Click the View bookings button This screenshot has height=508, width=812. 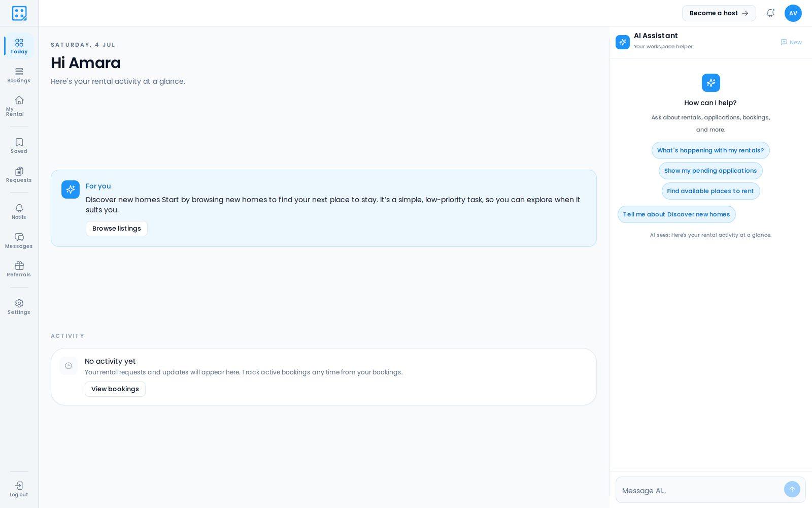(115, 389)
